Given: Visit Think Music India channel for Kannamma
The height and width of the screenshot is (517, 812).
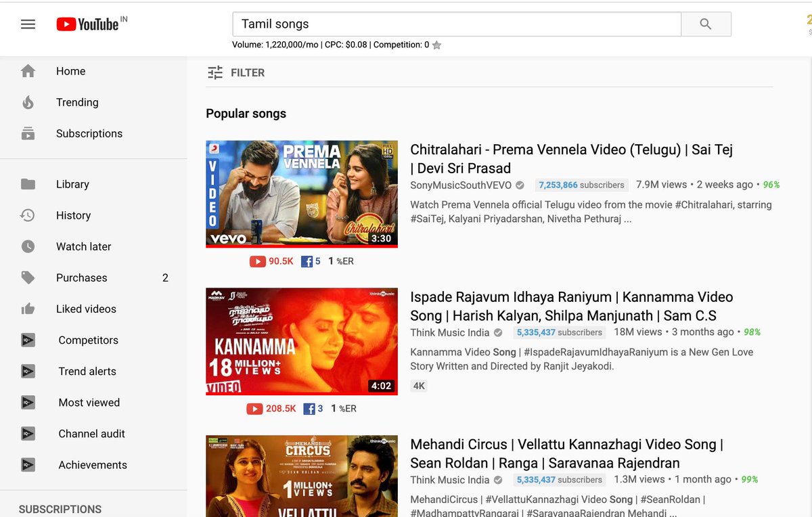Looking at the screenshot, I should 449,332.
